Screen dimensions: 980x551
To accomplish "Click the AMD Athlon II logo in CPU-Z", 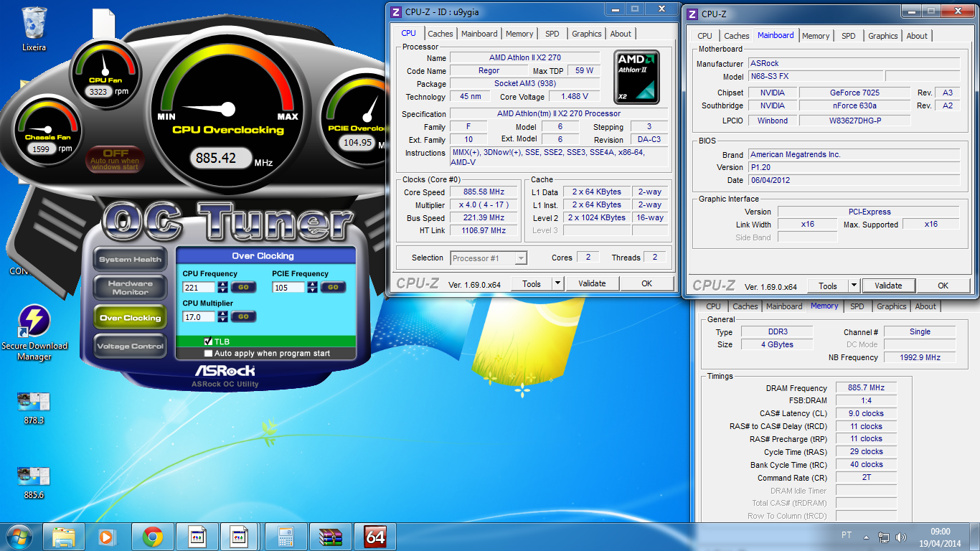I will [x=636, y=77].
